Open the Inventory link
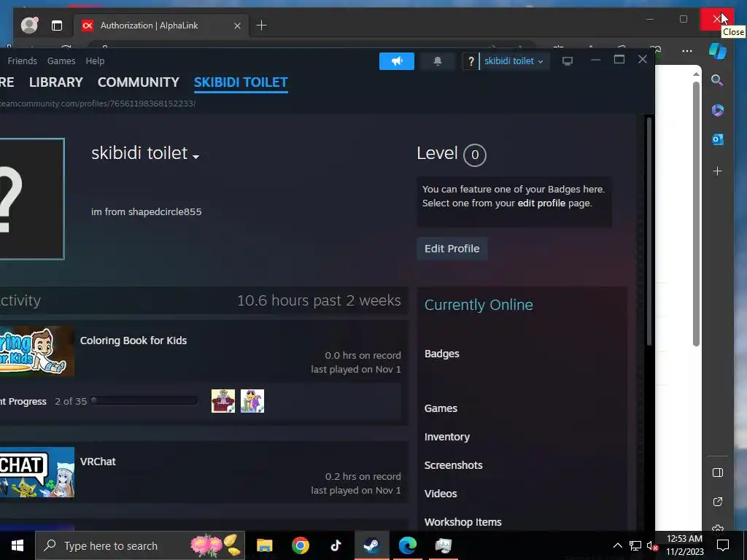The width and height of the screenshot is (747, 560). (447, 437)
